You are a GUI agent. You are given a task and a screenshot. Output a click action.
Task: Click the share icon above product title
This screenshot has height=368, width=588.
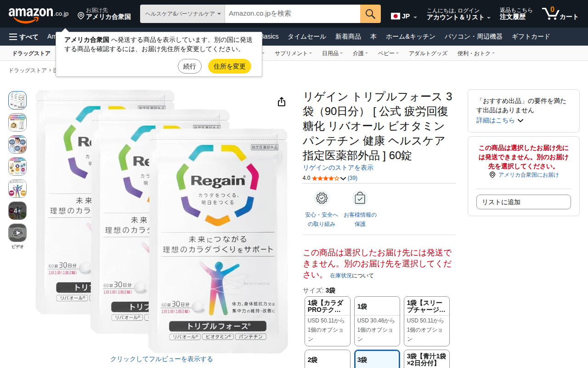[x=282, y=102]
